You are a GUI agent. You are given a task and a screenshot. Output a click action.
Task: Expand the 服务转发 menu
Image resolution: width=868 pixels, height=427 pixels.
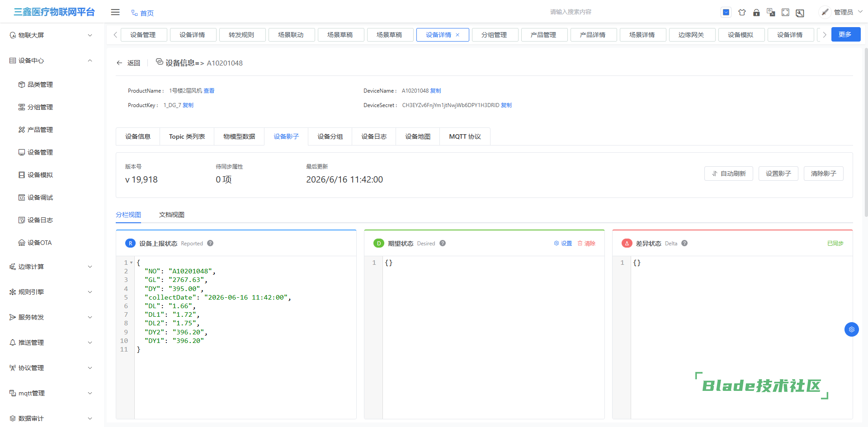[x=51, y=317]
